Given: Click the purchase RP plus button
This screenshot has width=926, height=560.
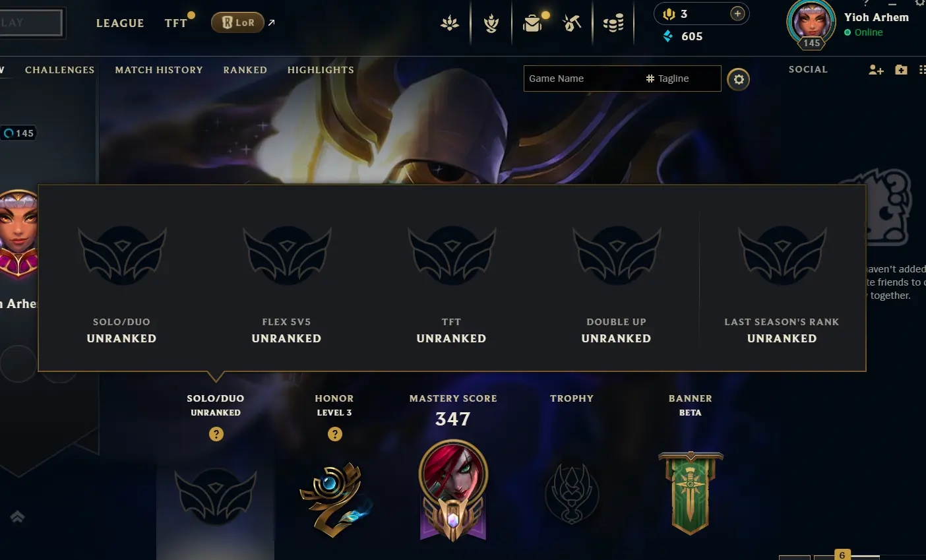Looking at the screenshot, I should coord(737,13).
